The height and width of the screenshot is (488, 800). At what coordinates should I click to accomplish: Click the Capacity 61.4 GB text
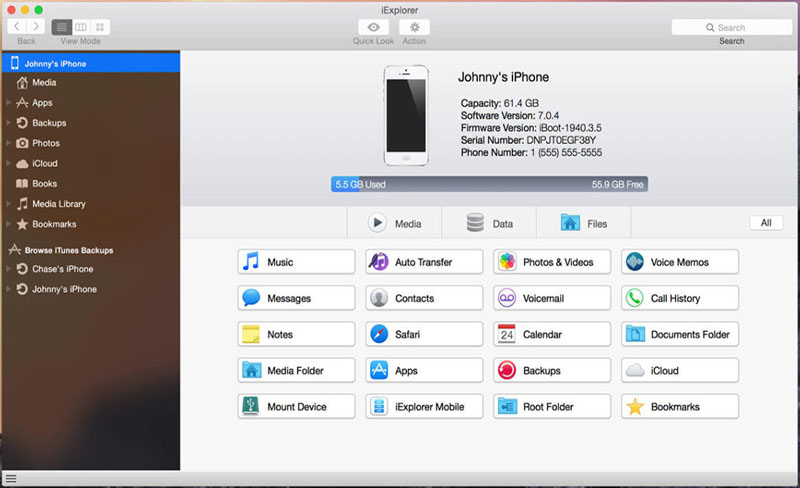coord(499,103)
